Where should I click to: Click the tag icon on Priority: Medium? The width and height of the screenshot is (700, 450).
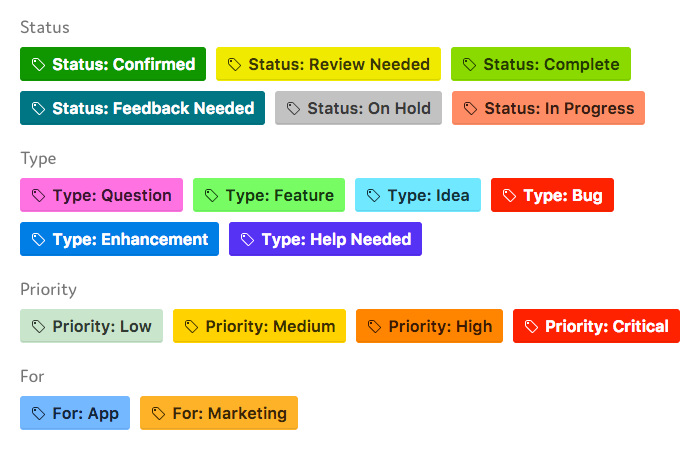[192, 326]
